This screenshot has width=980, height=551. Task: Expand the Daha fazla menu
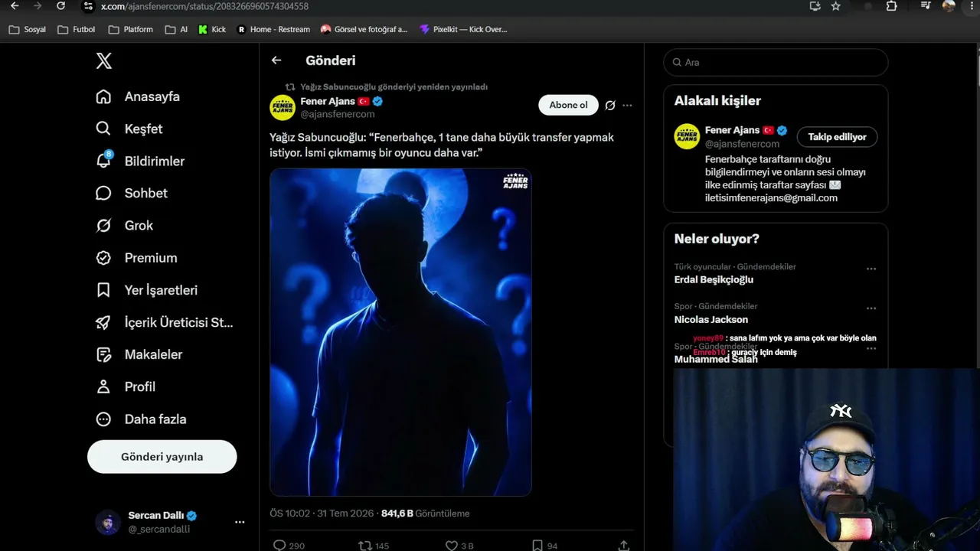141,419
